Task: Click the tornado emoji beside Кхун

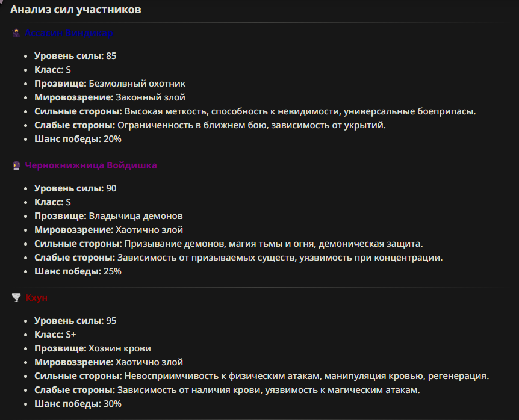Action: (16, 298)
